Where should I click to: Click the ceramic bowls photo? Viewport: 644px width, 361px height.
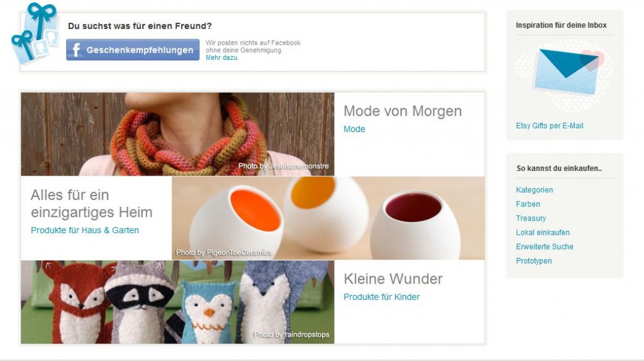click(328, 218)
